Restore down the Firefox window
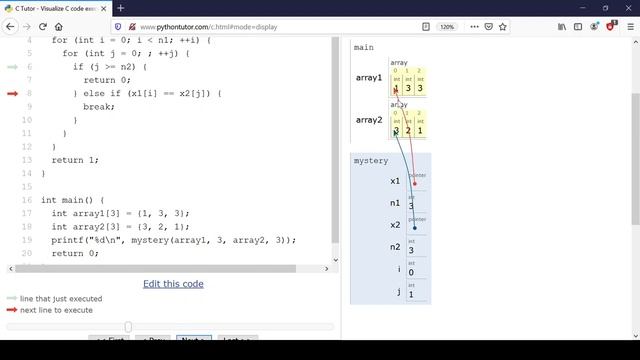The width and height of the screenshot is (640, 360). pos(605,8)
